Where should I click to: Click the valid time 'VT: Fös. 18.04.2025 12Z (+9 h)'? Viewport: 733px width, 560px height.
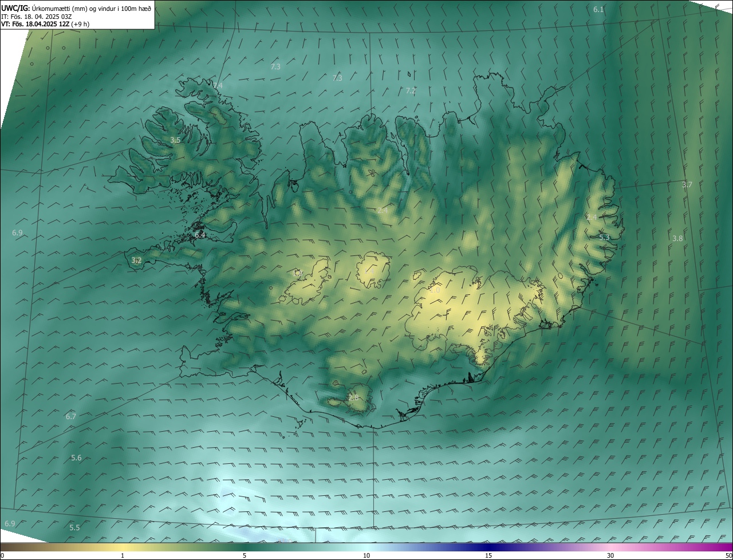(x=45, y=24)
